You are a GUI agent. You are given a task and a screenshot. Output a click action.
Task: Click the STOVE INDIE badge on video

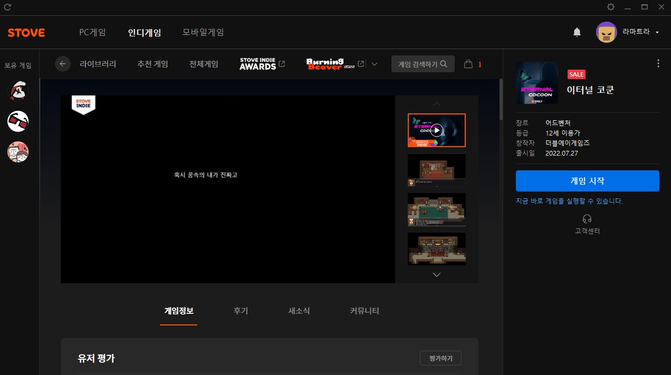[83, 104]
